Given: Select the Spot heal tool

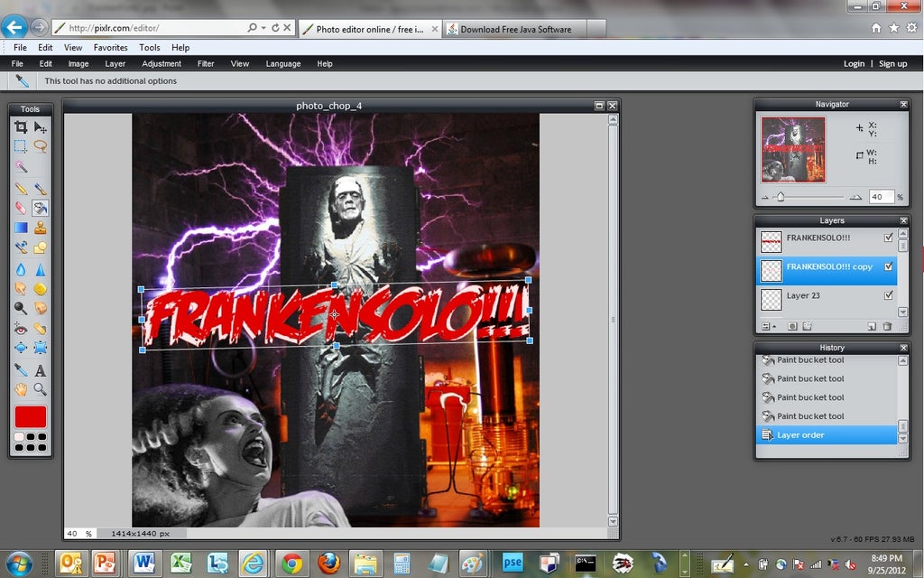Looking at the screenshot, I should coord(40,329).
